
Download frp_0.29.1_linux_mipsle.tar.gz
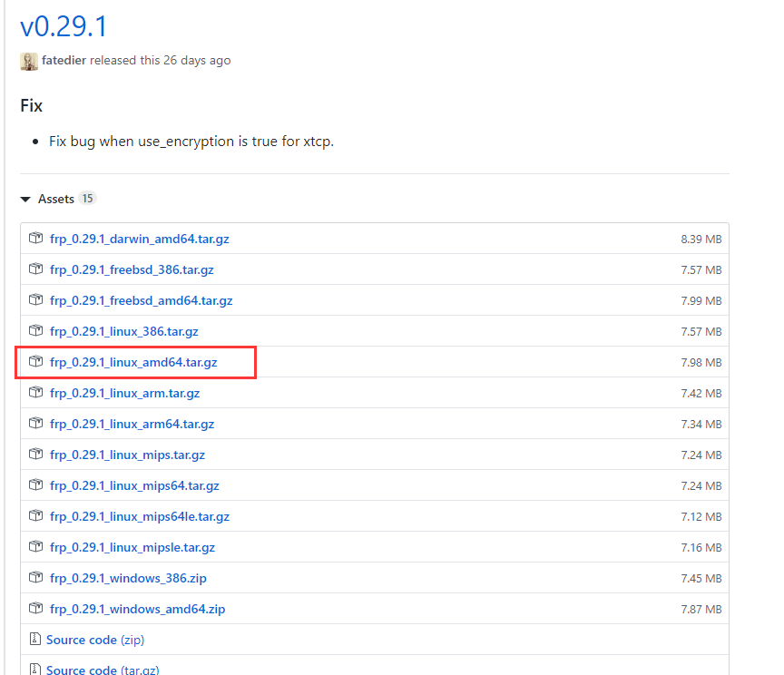click(x=132, y=547)
